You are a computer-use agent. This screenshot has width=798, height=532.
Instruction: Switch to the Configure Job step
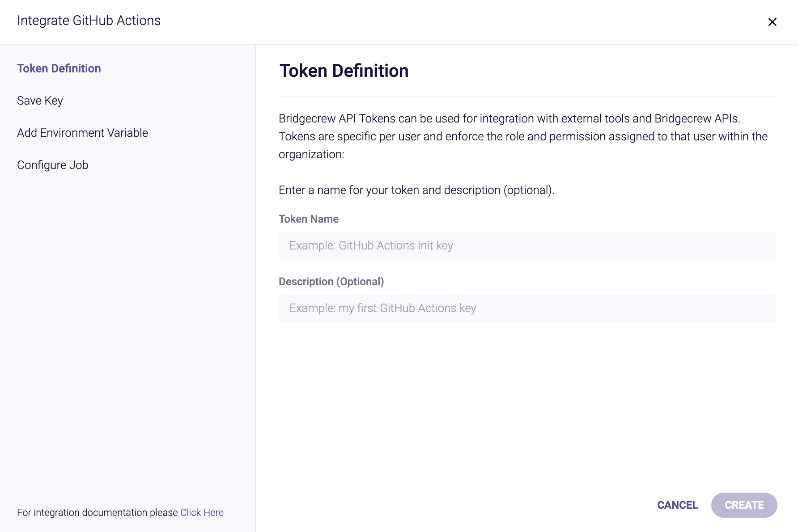pos(53,165)
